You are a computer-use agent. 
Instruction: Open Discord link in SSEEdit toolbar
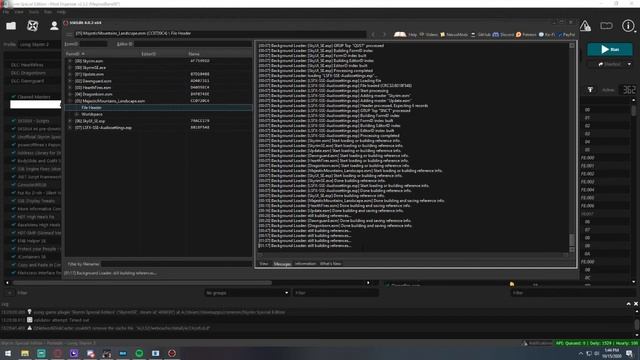pyautogui.click(x=503, y=35)
